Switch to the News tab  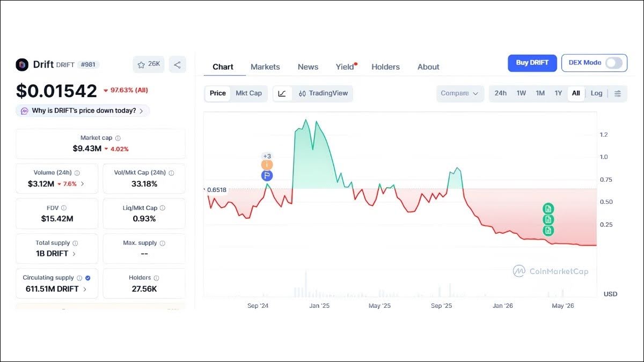(308, 67)
